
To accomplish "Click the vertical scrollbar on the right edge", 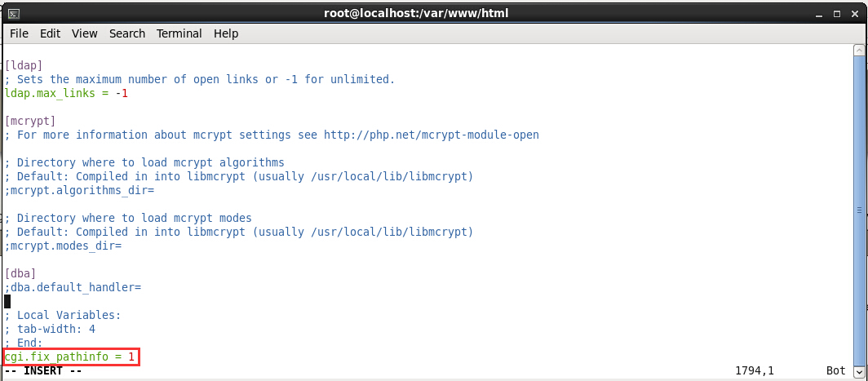I will click(x=861, y=204).
